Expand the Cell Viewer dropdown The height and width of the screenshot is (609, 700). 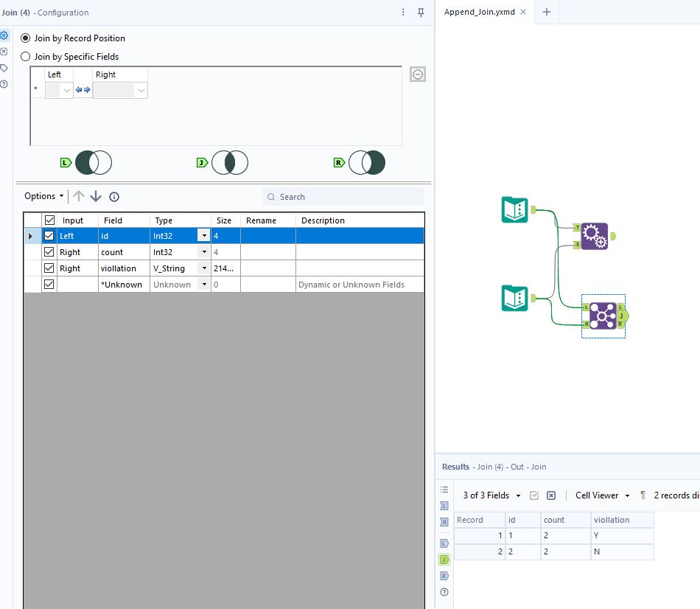pos(601,495)
